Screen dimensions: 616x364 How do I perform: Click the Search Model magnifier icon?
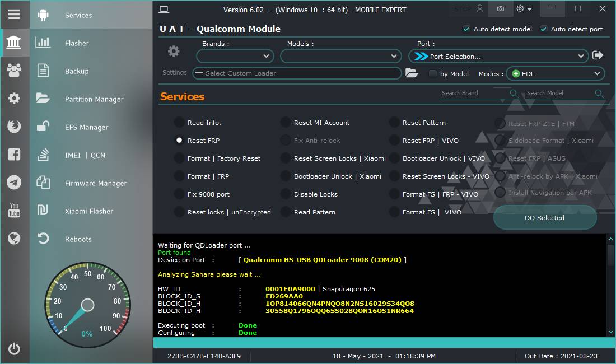tap(599, 94)
